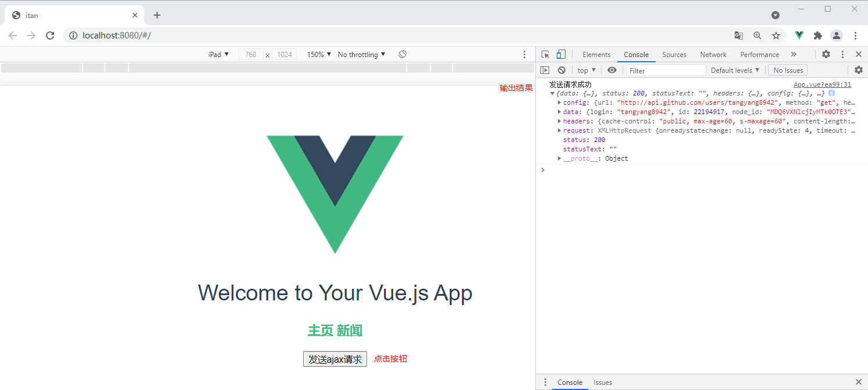Open the Chrome three-dot menu
868x390 pixels.
click(855, 36)
